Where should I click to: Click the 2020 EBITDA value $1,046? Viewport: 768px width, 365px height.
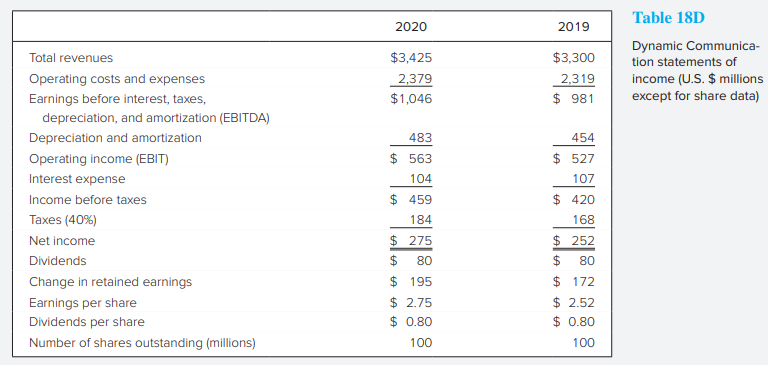411,99
